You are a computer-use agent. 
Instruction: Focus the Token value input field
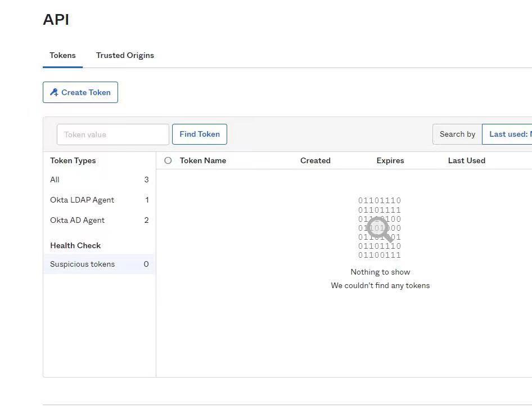[112, 134]
